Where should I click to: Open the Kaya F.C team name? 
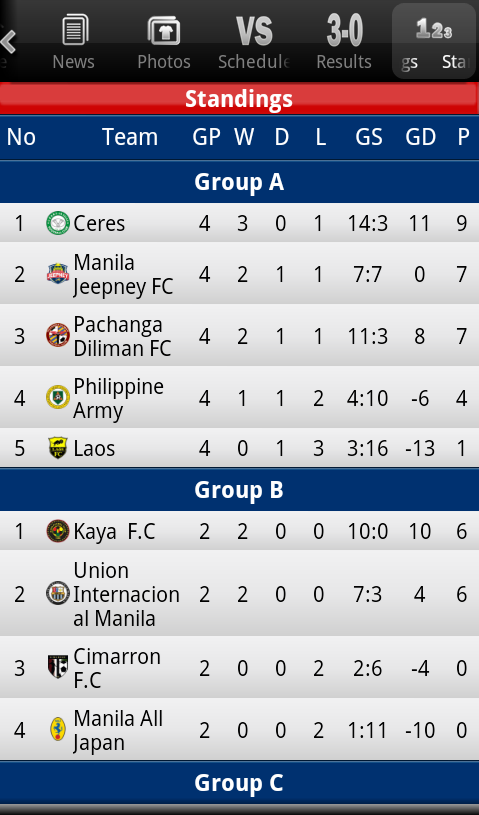pyautogui.click(x=114, y=532)
